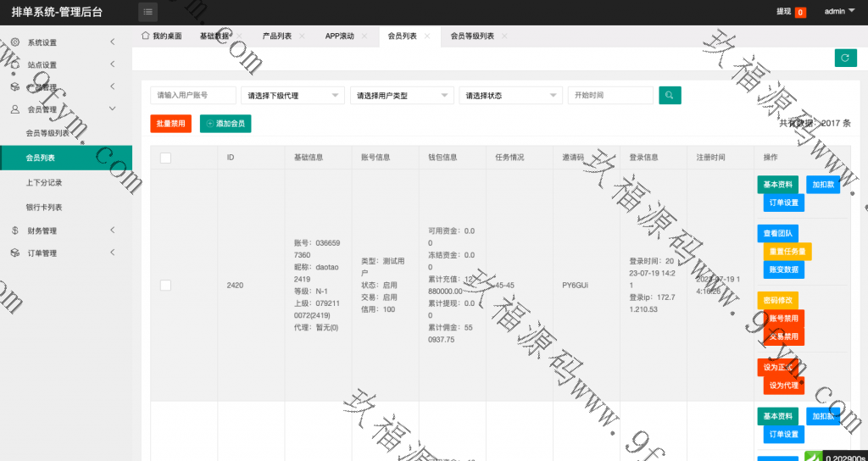Open the 请选择用户类型 dropdown
This screenshot has height=461, width=868.
point(401,96)
